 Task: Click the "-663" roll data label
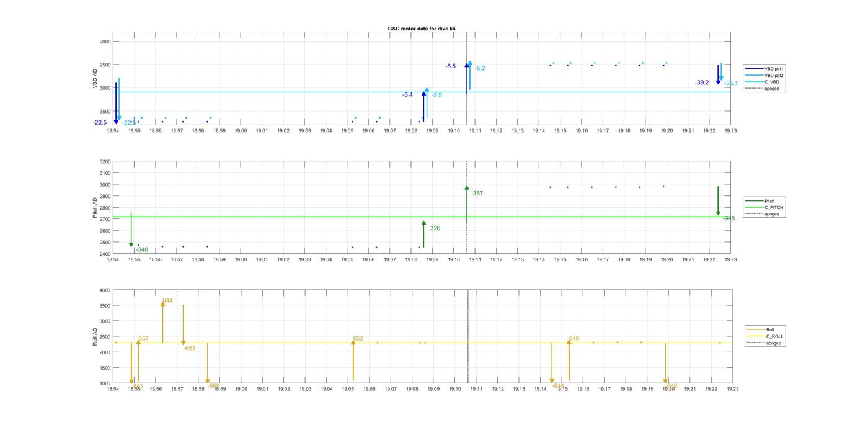(x=189, y=348)
